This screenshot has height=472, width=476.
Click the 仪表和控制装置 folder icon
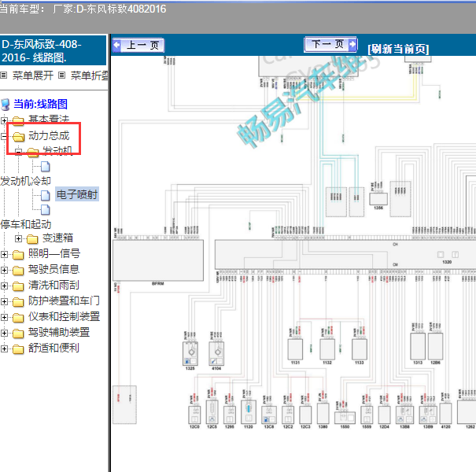pos(18,318)
